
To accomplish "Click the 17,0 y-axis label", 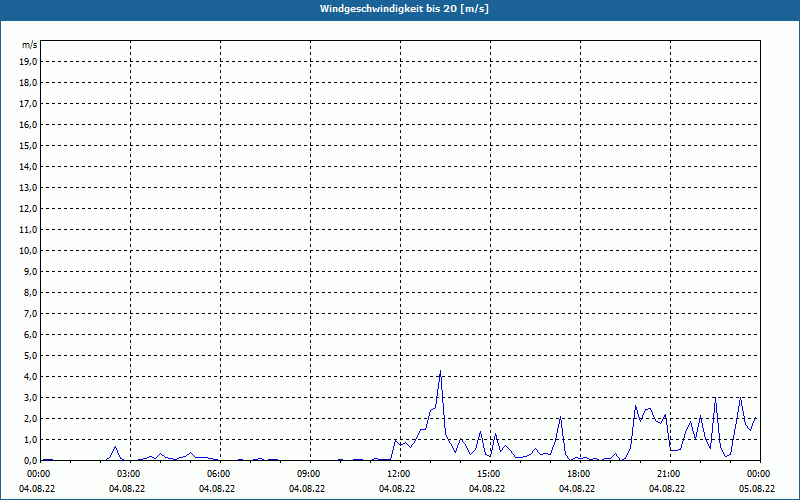I will (x=28, y=104).
